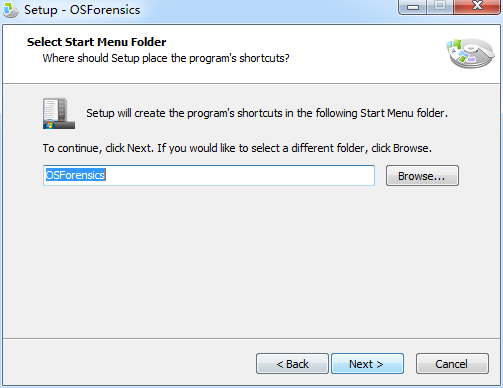
Task: Click the highlighted OSForensics text in field
Action: click(x=76, y=175)
